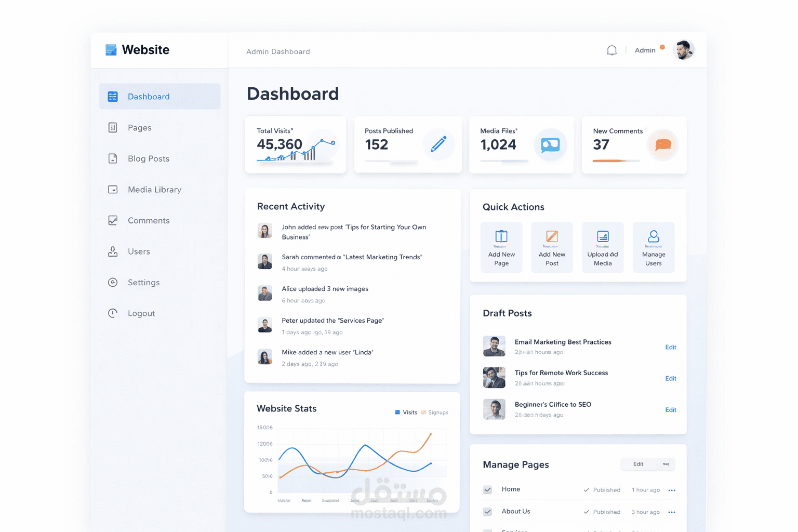Click the Home page name
This screenshot has width=798, height=532.
511,489
